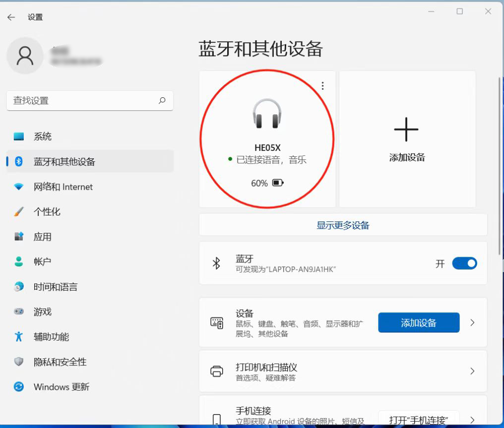
Task: Expand the 手机连接 row chevron
Action: [472, 420]
